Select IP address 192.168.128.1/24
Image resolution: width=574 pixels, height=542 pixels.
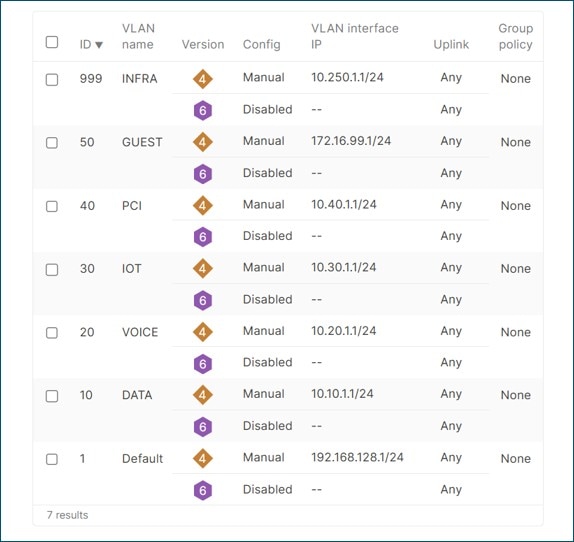click(357, 457)
